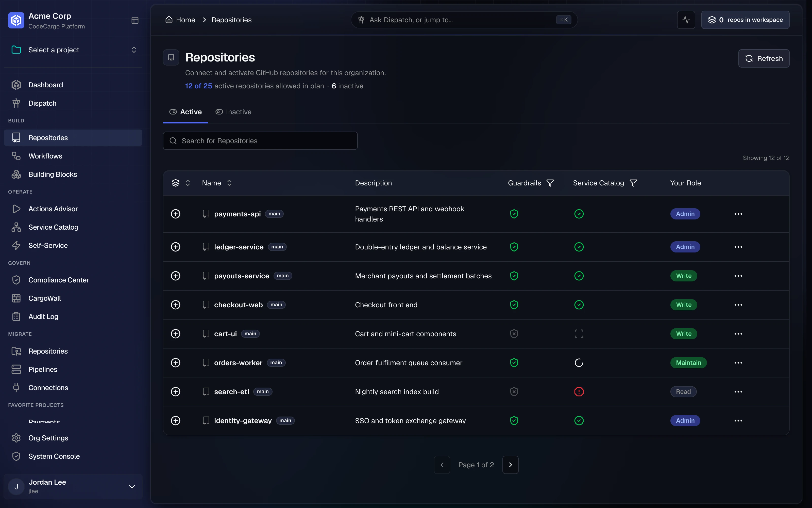This screenshot has height=508, width=812.
Task: Click the Refresh button
Action: (x=764, y=58)
